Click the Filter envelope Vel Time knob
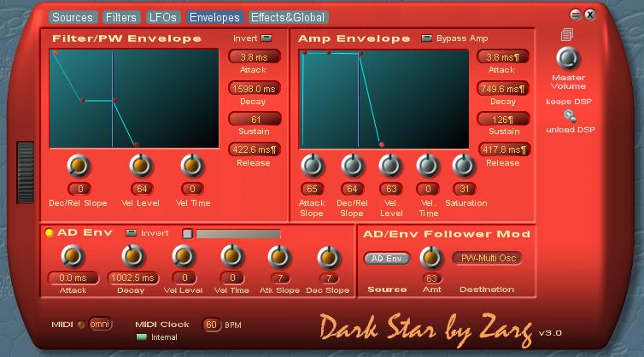The image size is (644, 357). point(192,166)
